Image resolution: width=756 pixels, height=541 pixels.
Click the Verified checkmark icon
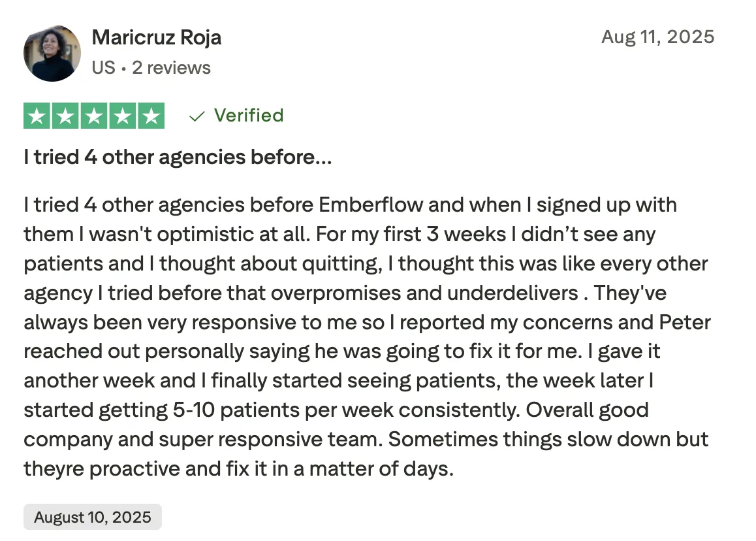coord(197,116)
